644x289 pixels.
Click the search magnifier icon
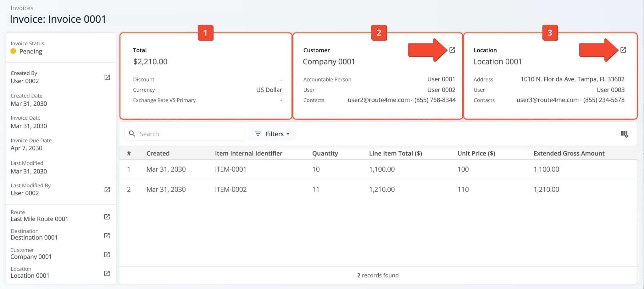point(132,134)
